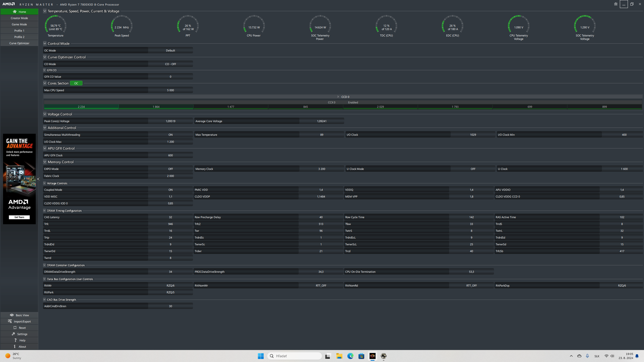
Task: Click Get Yours button in AMD ad
Action: pos(19,217)
